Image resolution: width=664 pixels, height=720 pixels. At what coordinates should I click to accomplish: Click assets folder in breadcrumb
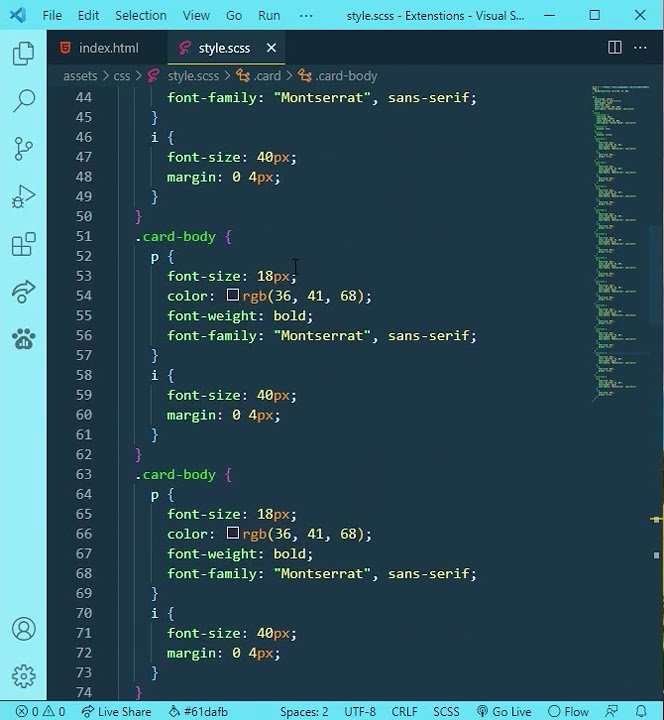pos(80,76)
